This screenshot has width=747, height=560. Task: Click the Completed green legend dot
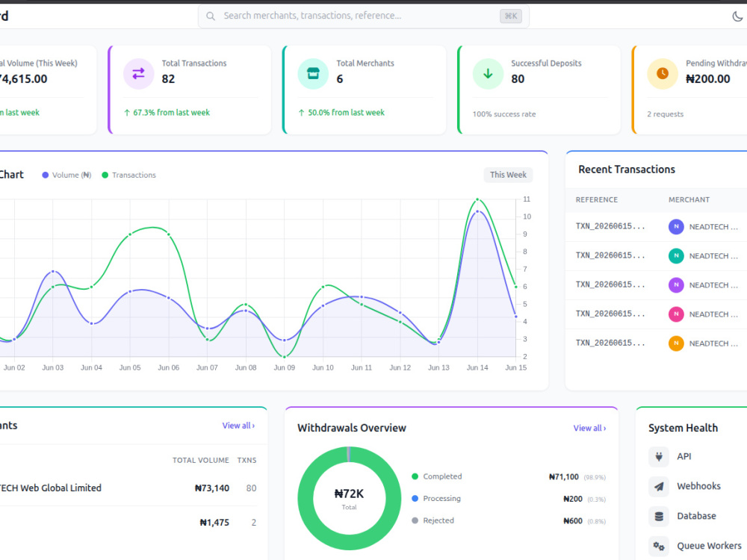(415, 476)
